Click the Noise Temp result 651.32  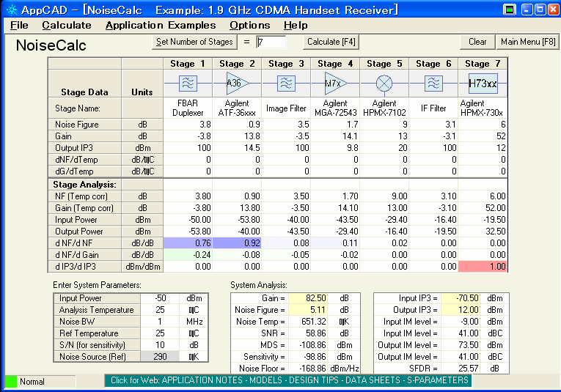tap(308, 322)
